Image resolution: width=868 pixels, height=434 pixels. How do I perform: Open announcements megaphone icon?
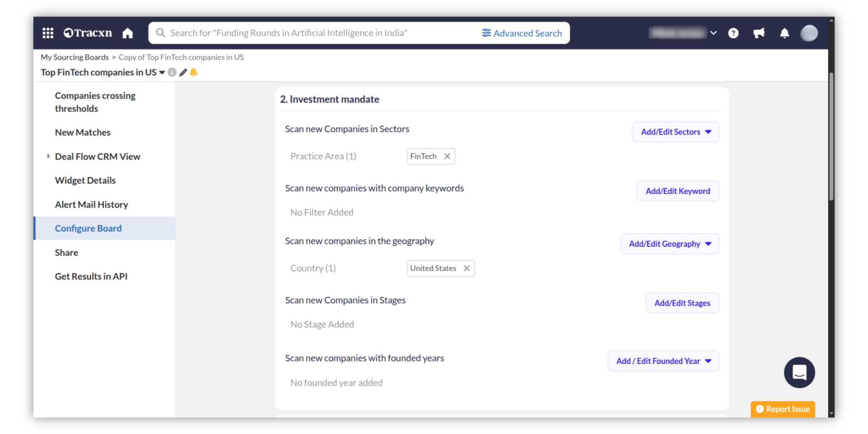point(759,33)
